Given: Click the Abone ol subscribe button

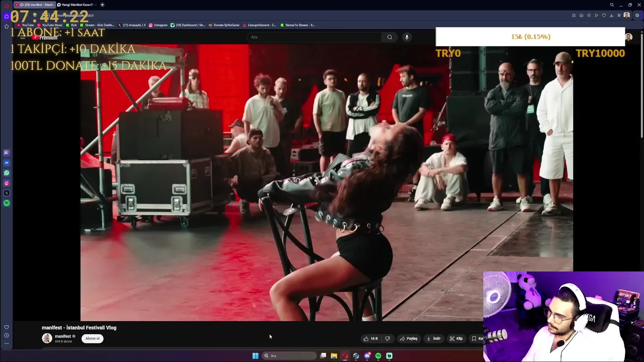Looking at the screenshot, I should point(93,338).
